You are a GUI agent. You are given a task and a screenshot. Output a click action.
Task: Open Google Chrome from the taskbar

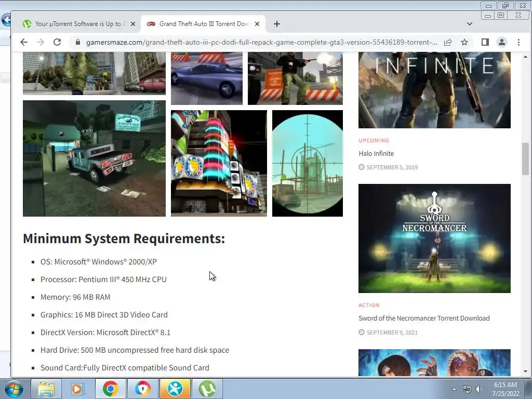click(x=110, y=389)
